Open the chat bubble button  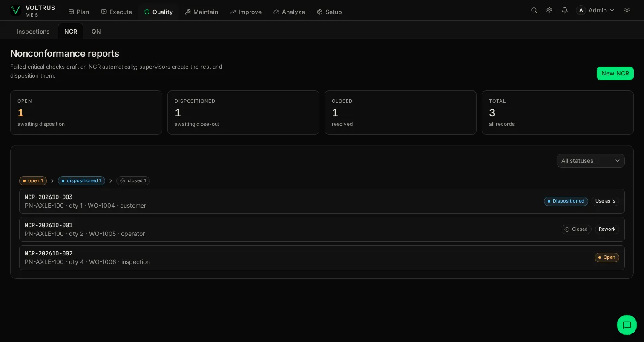[x=627, y=325]
